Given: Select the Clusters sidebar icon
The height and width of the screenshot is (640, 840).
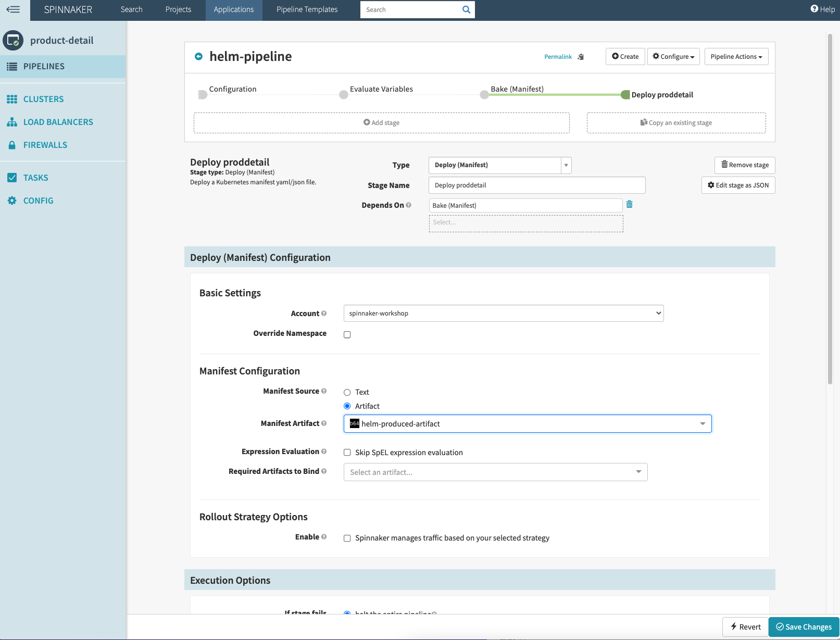Looking at the screenshot, I should 12,99.
